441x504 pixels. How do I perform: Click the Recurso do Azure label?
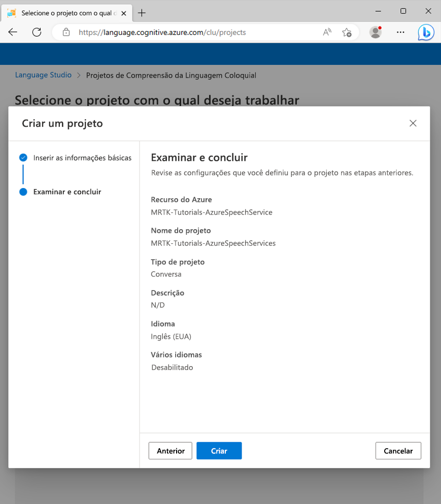pyautogui.click(x=181, y=200)
